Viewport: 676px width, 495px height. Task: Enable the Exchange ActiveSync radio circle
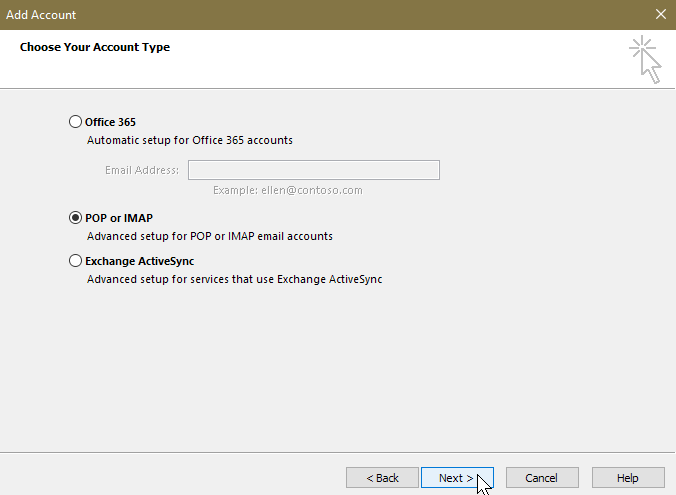click(76, 261)
